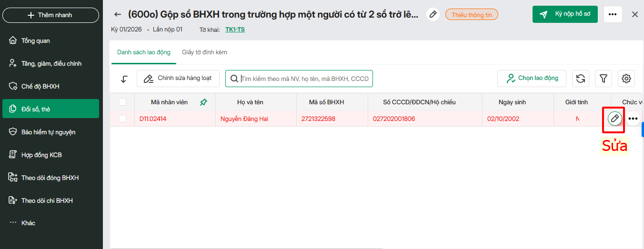Click the three-dot menu on the employee row
This screenshot has width=644, height=249.
633,118
